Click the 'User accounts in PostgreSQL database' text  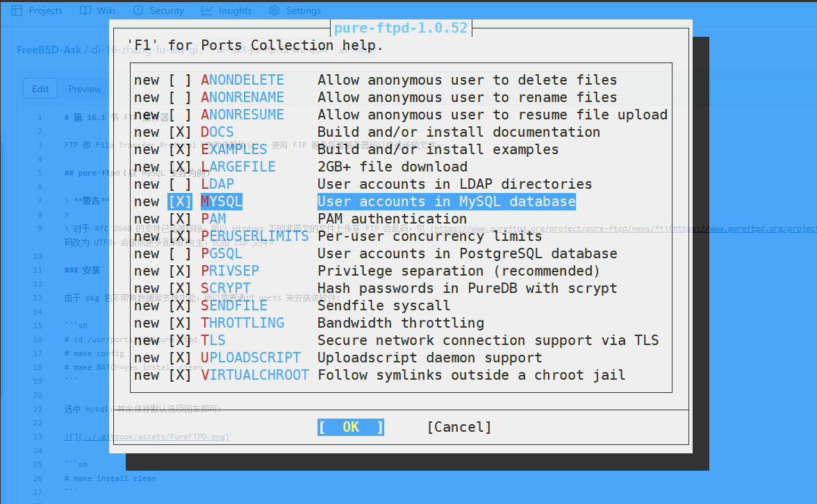pyautogui.click(x=468, y=253)
